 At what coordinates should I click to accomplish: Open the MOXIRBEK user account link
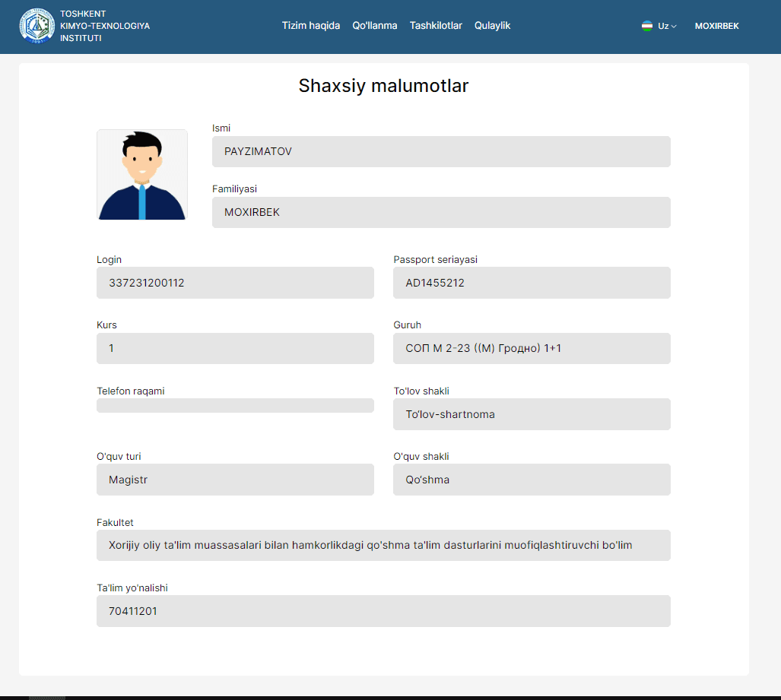716,26
